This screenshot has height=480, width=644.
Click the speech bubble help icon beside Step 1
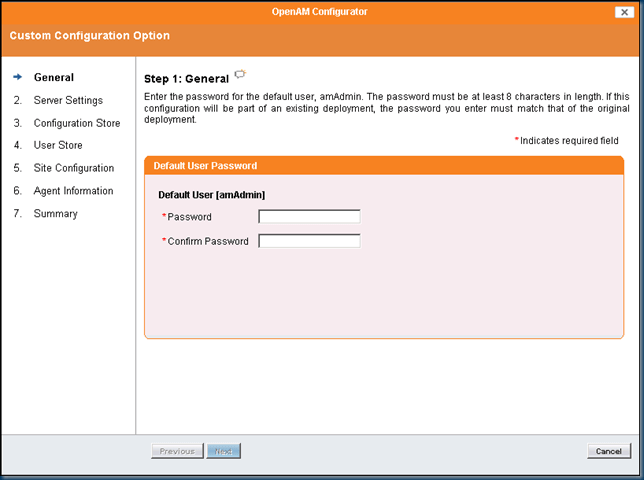tap(240, 74)
